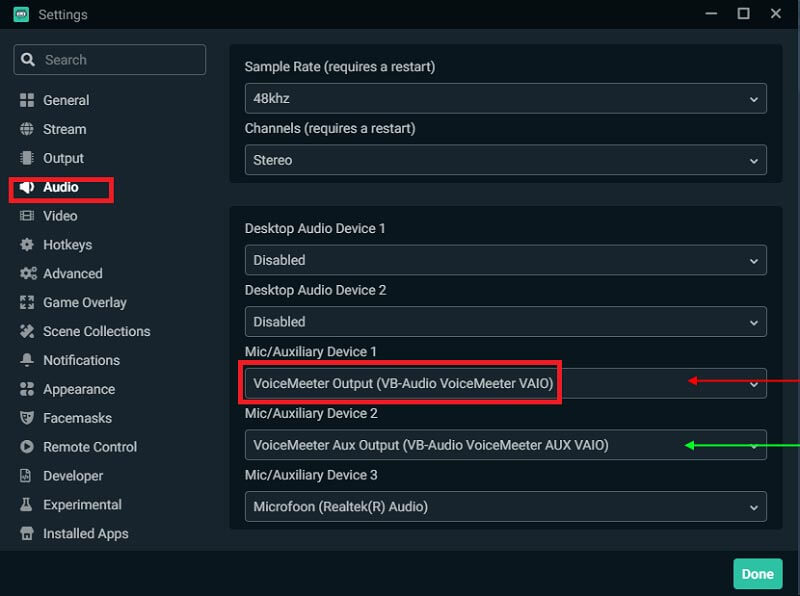This screenshot has width=800, height=596.
Task: Click the speaker icon beside Audio
Action: [27, 187]
